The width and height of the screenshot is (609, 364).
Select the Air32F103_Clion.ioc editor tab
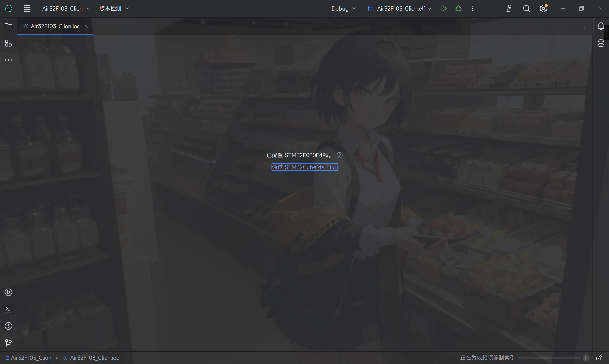pyautogui.click(x=55, y=26)
